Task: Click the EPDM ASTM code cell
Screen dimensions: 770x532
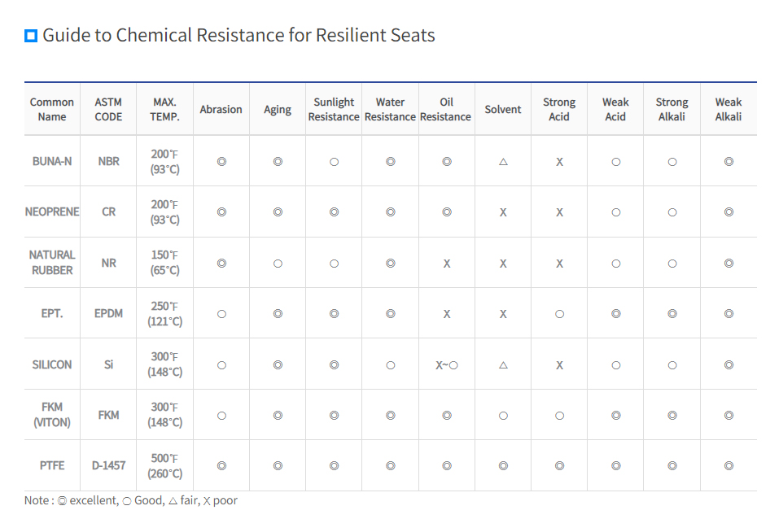Action: pos(108,313)
